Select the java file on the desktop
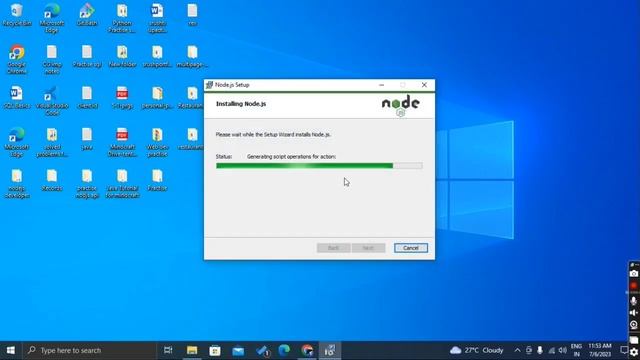 pos(87,139)
